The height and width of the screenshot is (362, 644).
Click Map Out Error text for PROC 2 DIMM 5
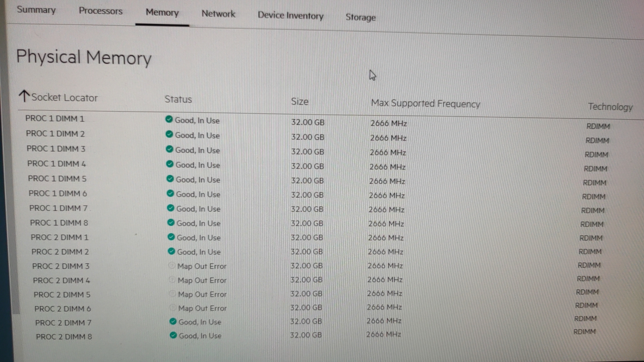(202, 294)
